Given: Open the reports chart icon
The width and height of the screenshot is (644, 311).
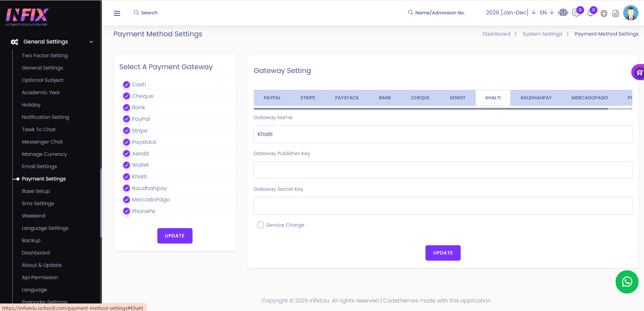Looking at the screenshot, I should pyautogui.click(x=616, y=13).
